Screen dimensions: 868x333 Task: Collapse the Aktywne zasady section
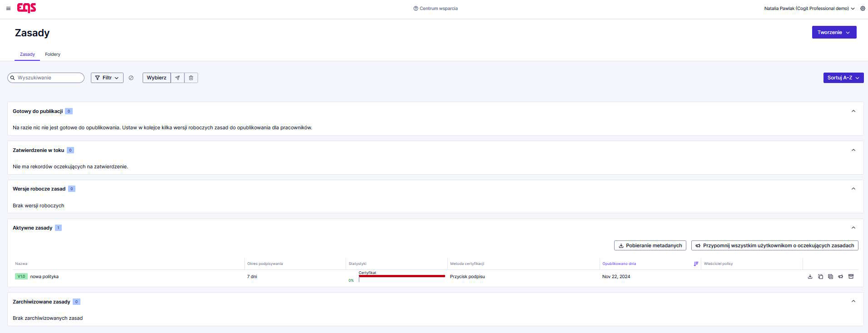(853, 228)
